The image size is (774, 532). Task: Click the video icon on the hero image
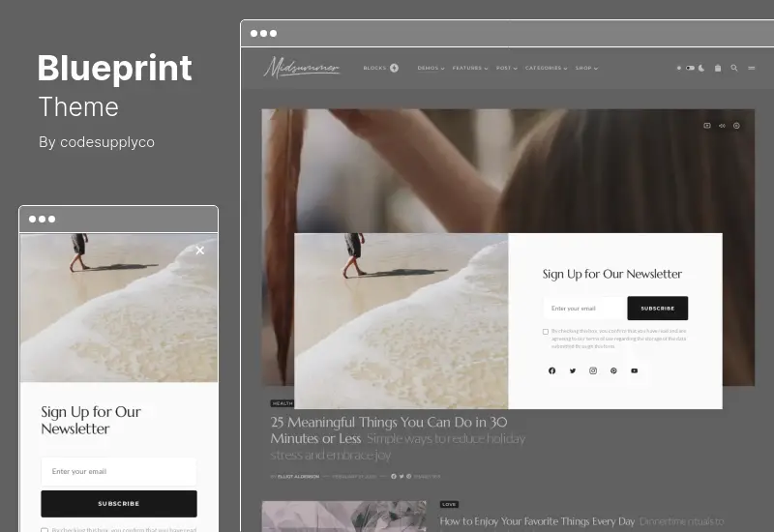pos(707,126)
